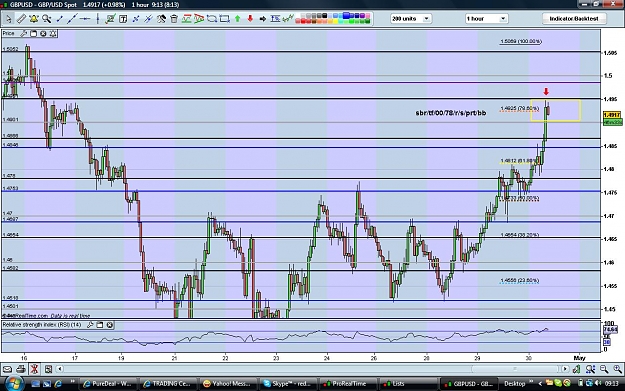625x391 pixels.
Task: Switch to Lists taskbar window
Action: tap(408, 383)
